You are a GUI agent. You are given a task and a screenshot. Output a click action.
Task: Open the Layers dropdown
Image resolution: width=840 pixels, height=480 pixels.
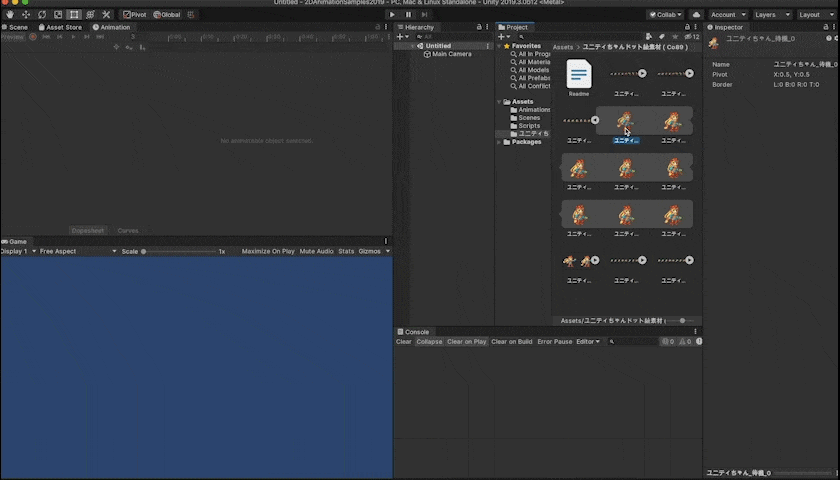tap(772, 14)
